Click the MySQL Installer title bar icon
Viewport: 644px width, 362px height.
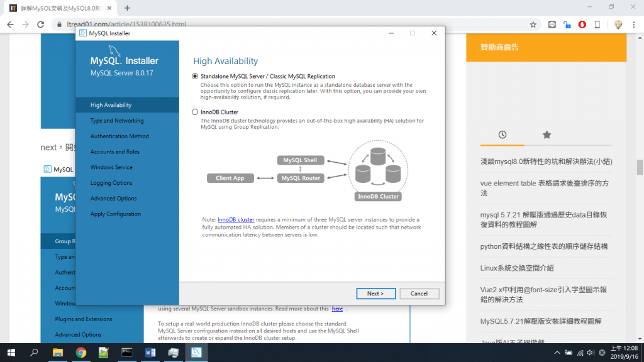click(82, 33)
